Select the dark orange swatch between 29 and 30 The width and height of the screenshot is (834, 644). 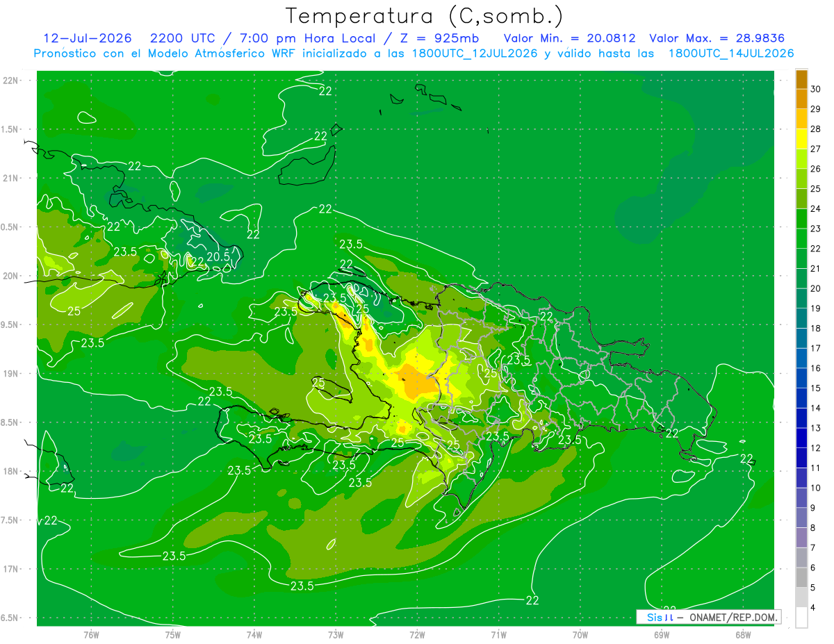(801, 99)
